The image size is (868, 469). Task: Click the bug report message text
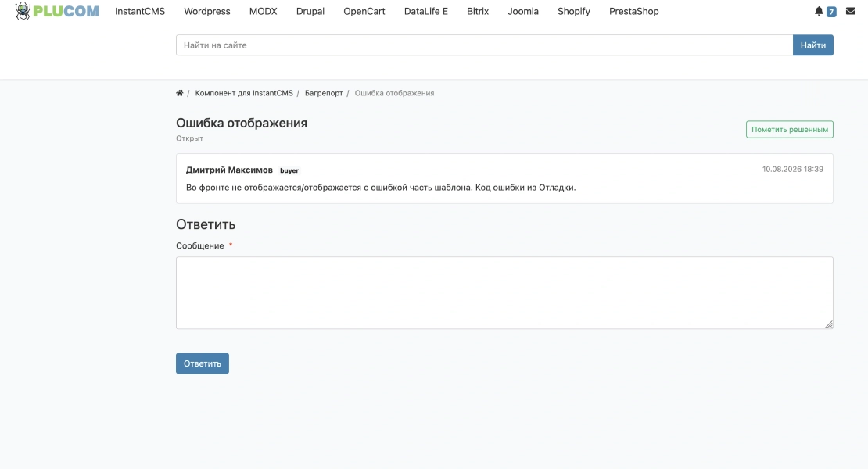click(x=381, y=188)
